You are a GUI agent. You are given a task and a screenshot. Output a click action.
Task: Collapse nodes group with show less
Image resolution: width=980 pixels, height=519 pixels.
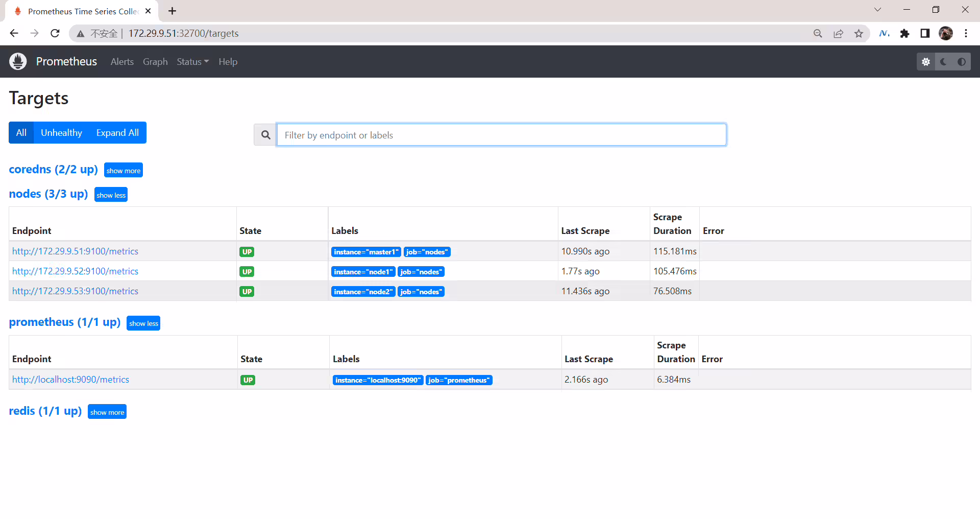point(111,195)
